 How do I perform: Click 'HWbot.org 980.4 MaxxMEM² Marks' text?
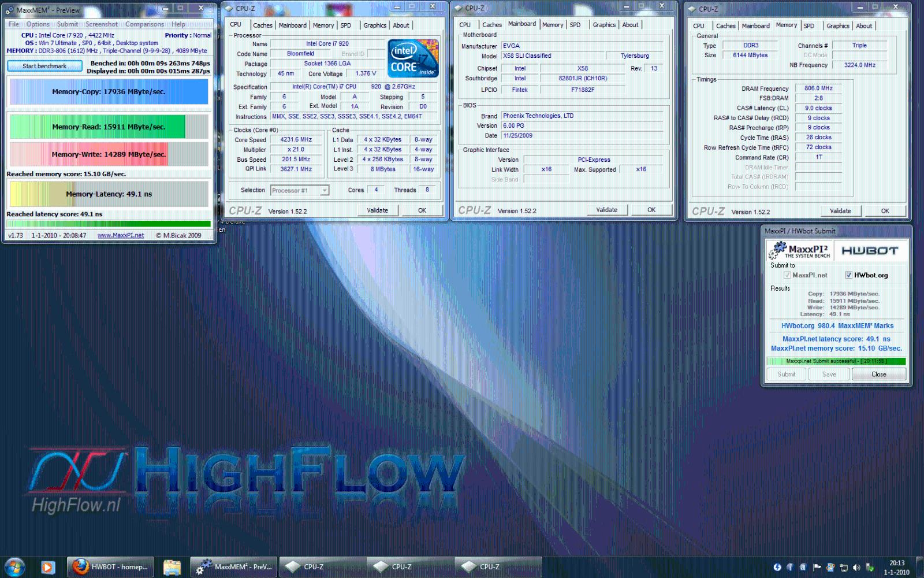coord(837,326)
